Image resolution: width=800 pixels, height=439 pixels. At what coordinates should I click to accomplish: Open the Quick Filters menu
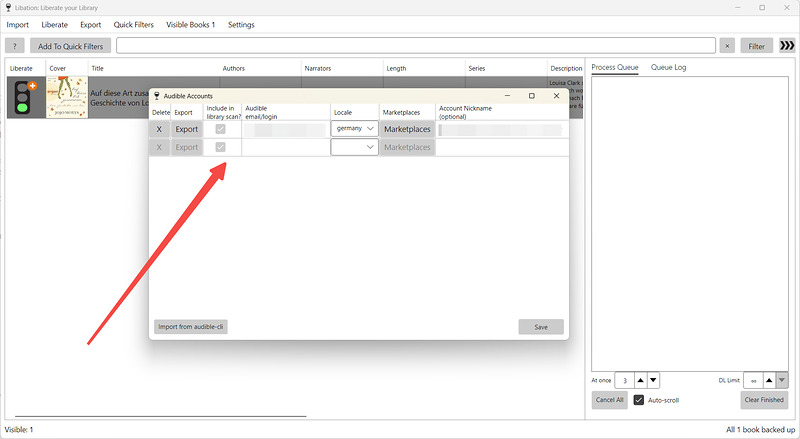[133, 25]
